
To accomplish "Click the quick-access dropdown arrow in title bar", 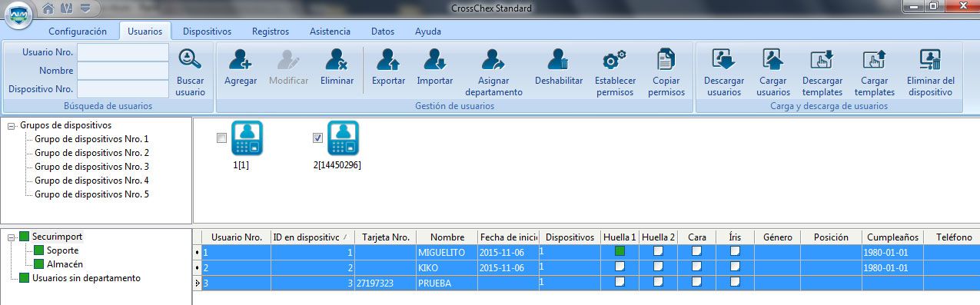I will [x=85, y=8].
